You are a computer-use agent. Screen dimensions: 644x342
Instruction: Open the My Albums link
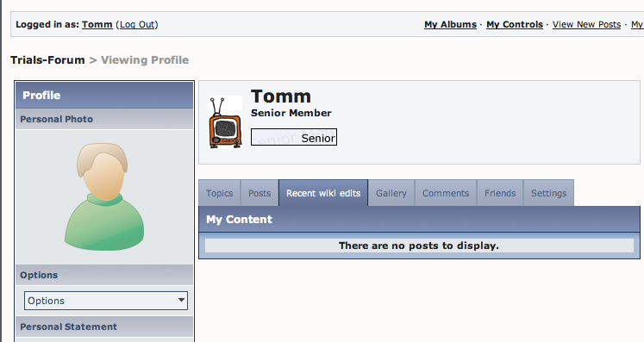click(x=450, y=25)
